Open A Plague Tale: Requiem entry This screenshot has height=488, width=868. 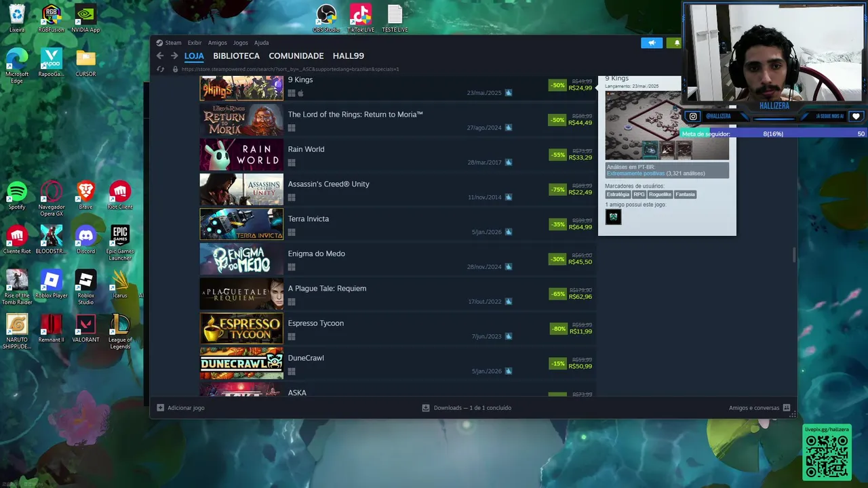[x=397, y=293]
